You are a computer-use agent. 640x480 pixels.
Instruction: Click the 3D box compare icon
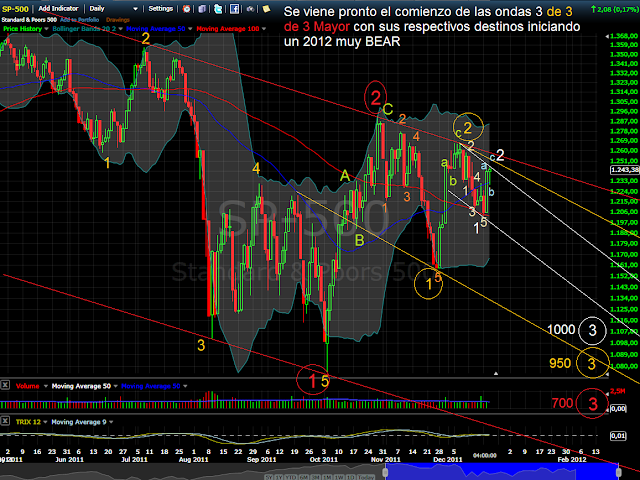[x=202, y=9]
